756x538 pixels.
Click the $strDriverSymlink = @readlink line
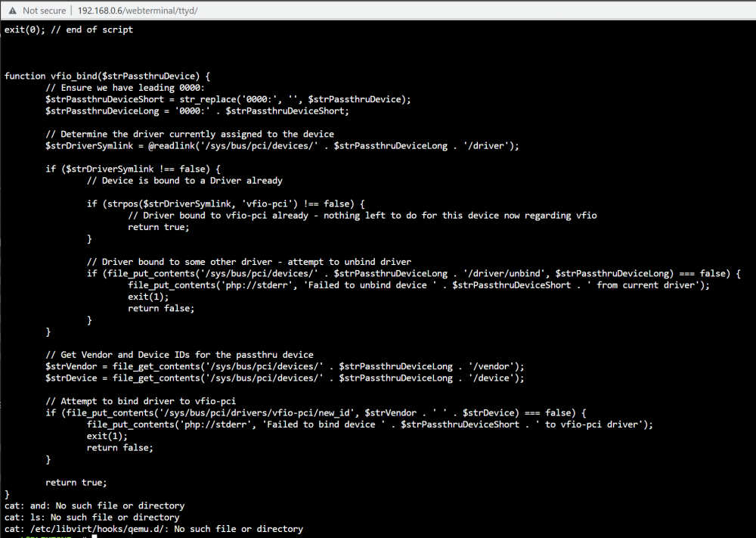282,146
